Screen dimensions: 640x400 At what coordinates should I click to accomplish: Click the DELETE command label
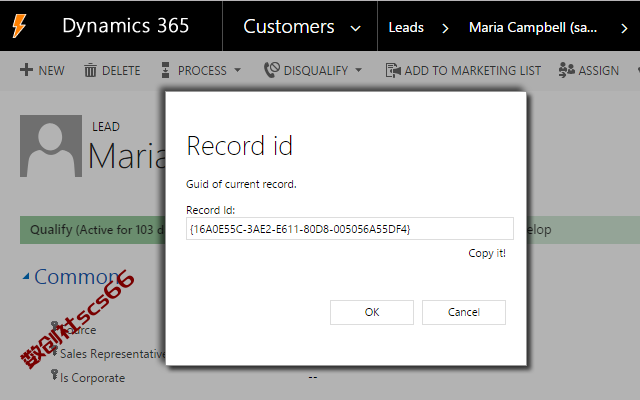(x=121, y=71)
